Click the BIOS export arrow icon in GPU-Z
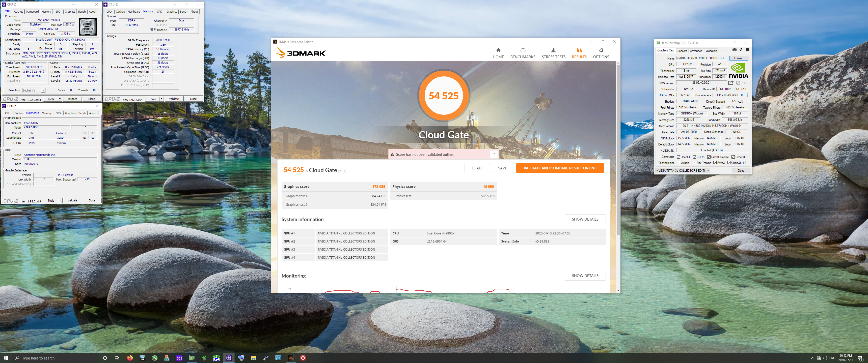Viewport: 868px width, 363px height. click(730, 82)
